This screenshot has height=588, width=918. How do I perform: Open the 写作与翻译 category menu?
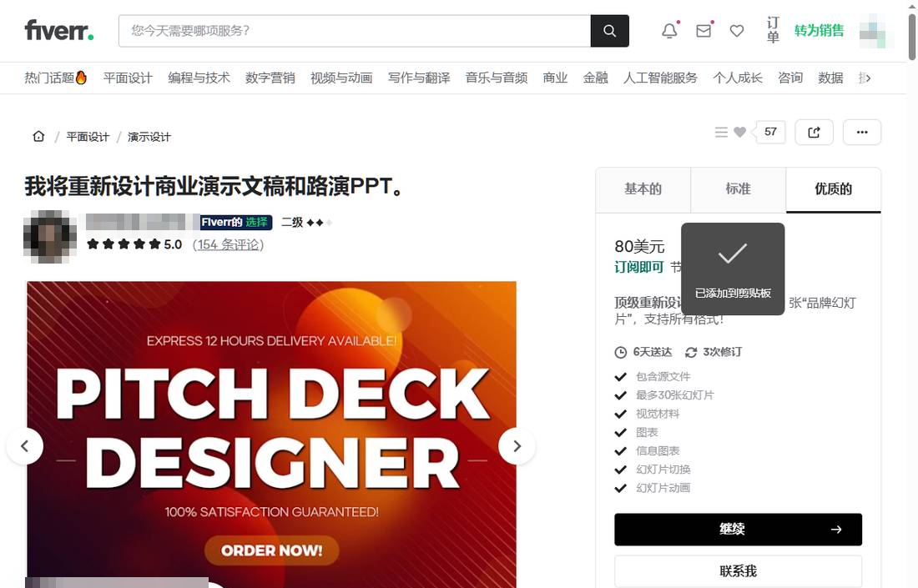419,78
